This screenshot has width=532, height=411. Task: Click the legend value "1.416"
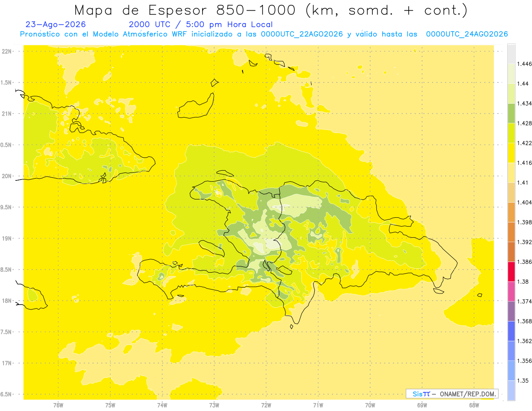coord(525,163)
